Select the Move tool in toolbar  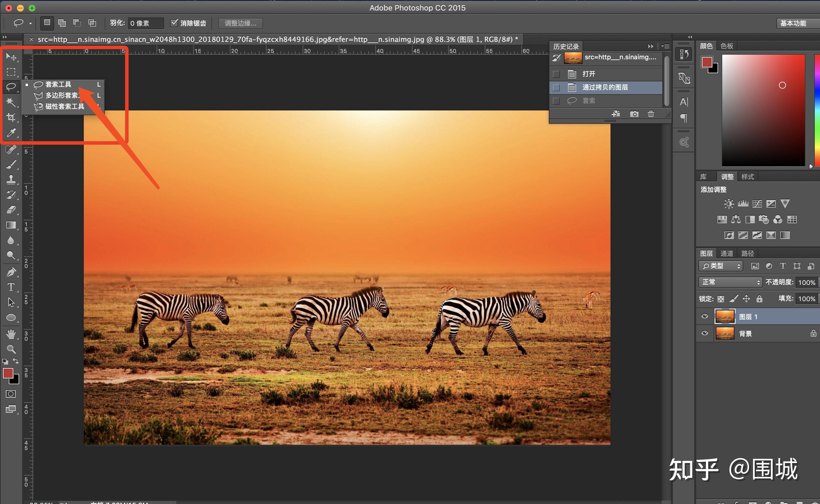click(11, 57)
